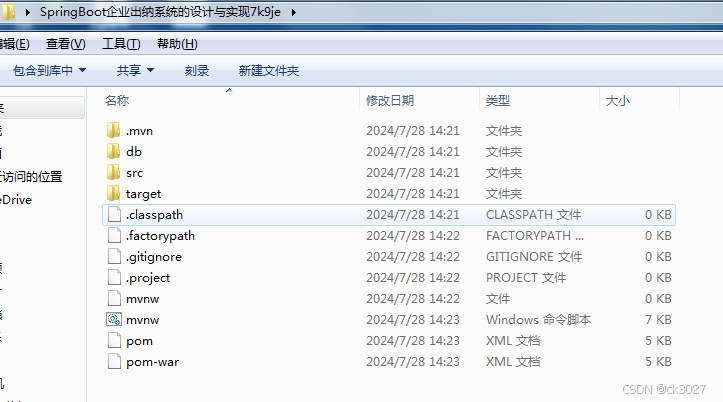Viewport: 723px width, 402px height.
Task: Click the .mvn folder icon
Action: (113, 130)
